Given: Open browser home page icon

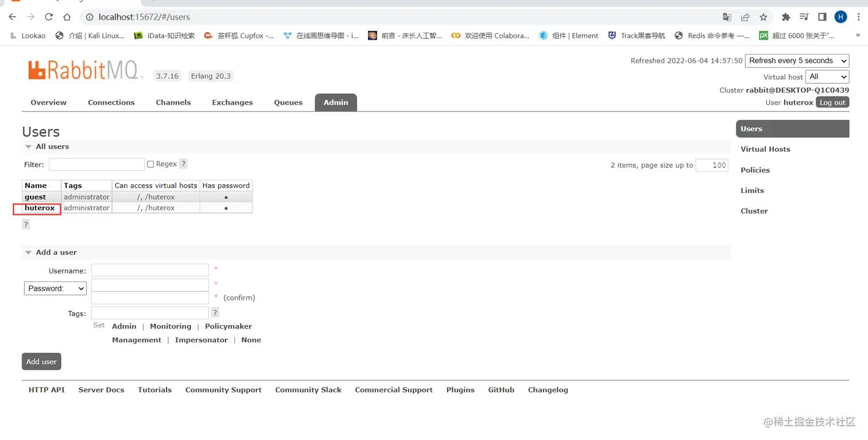Looking at the screenshot, I should (x=67, y=17).
